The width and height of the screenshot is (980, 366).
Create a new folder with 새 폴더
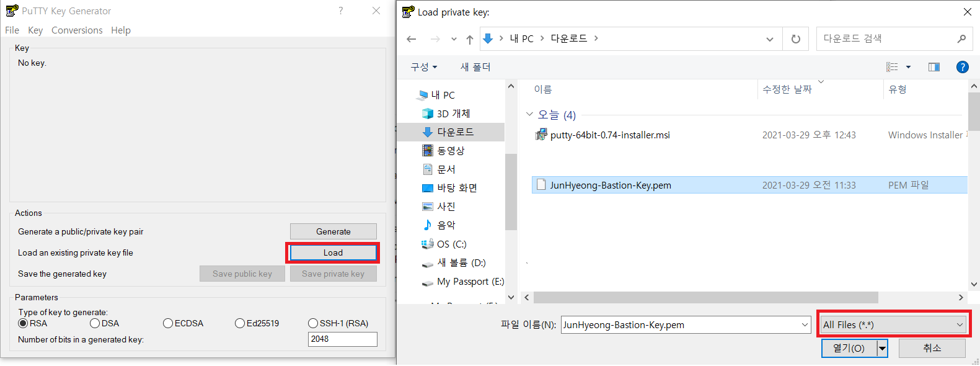point(475,67)
